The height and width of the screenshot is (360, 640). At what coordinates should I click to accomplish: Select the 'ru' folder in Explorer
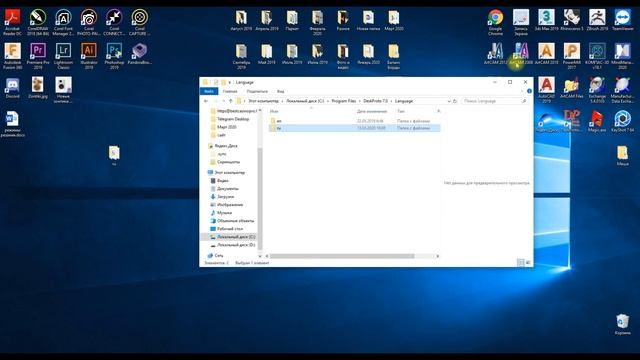[354, 128]
